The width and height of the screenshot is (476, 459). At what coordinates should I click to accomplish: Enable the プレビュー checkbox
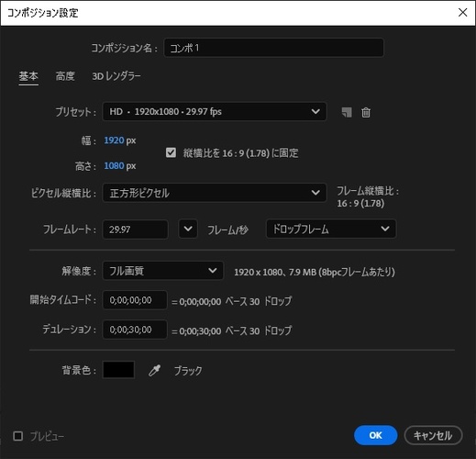pyautogui.click(x=18, y=436)
